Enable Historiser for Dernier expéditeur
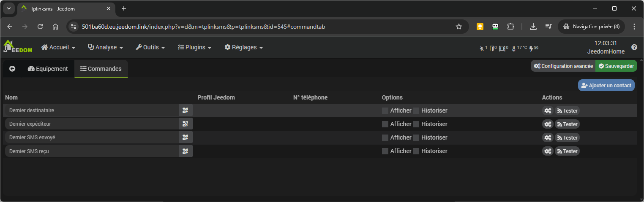The height and width of the screenshot is (202, 644). (416, 124)
